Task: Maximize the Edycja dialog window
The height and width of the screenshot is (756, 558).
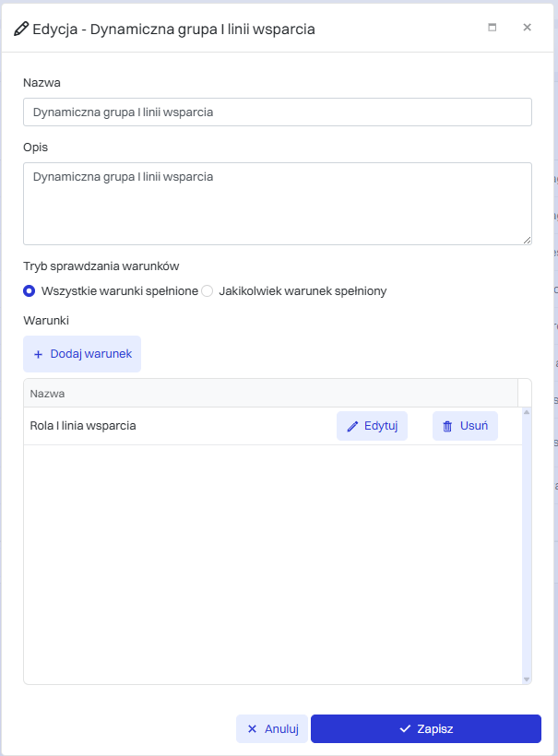Action: tap(492, 28)
